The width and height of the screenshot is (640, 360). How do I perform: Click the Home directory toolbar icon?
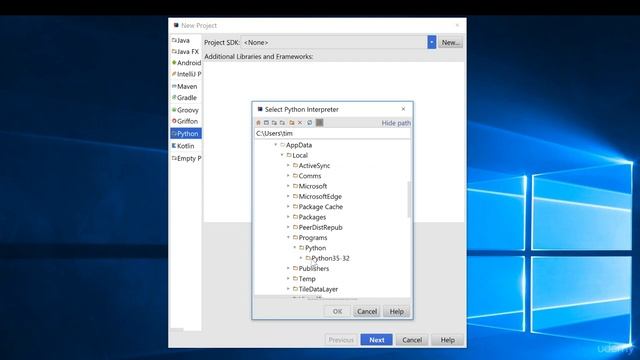click(x=258, y=122)
